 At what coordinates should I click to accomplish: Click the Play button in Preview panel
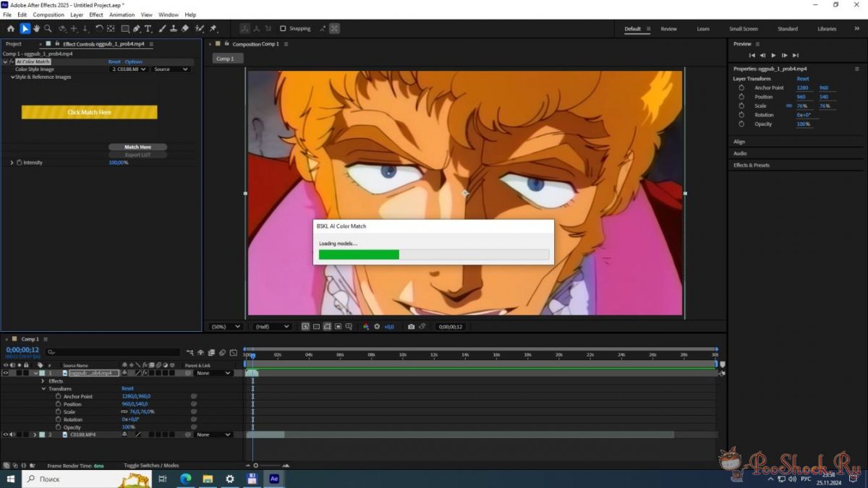click(773, 55)
